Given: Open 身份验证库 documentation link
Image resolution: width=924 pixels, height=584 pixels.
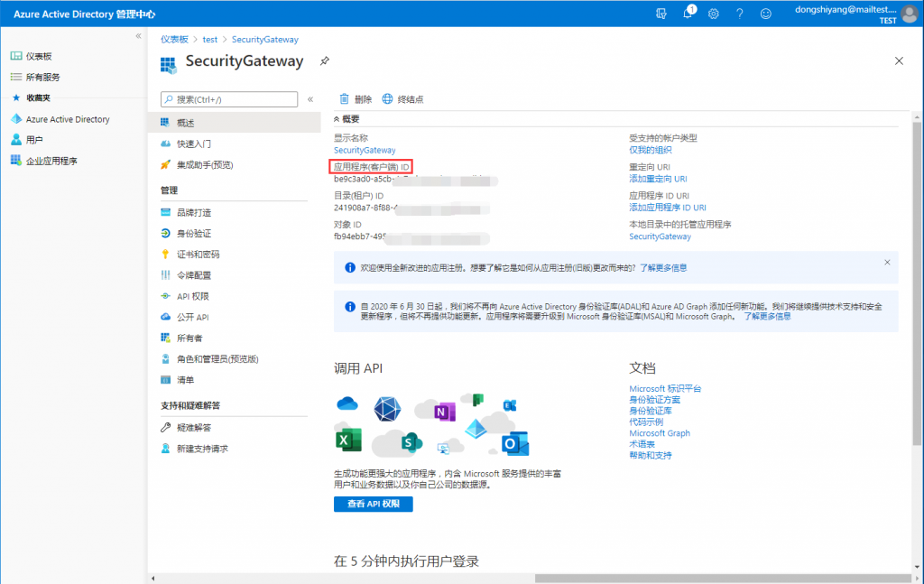Looking at the screenshot, I should tap(650, 411).
